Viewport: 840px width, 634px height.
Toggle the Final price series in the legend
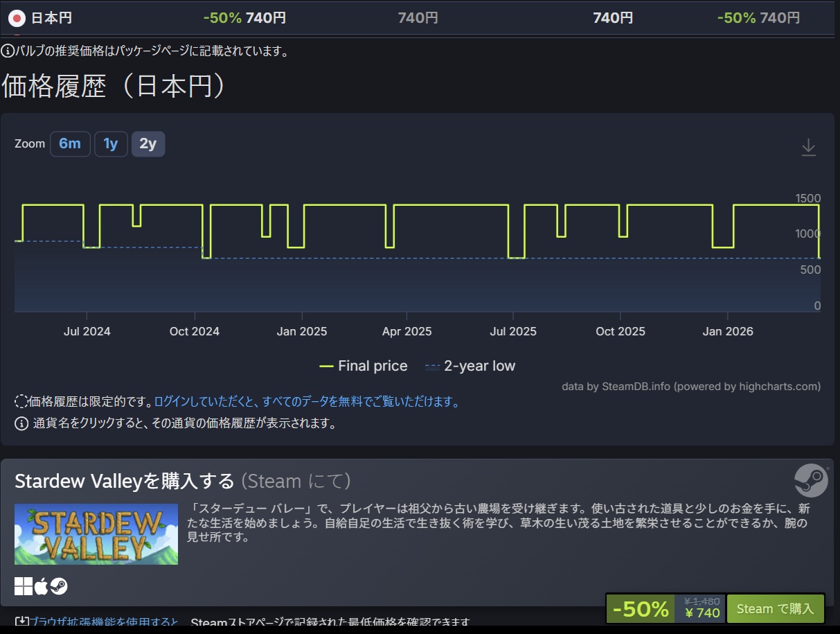364,366
